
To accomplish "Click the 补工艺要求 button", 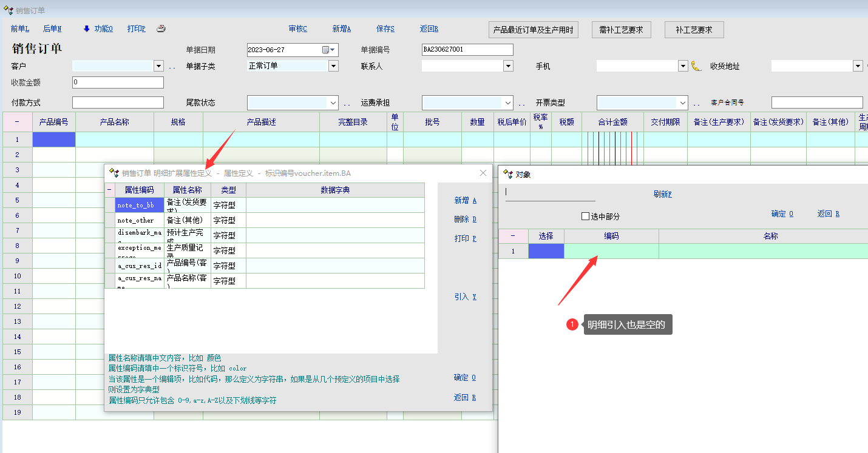I will (694, 30).
